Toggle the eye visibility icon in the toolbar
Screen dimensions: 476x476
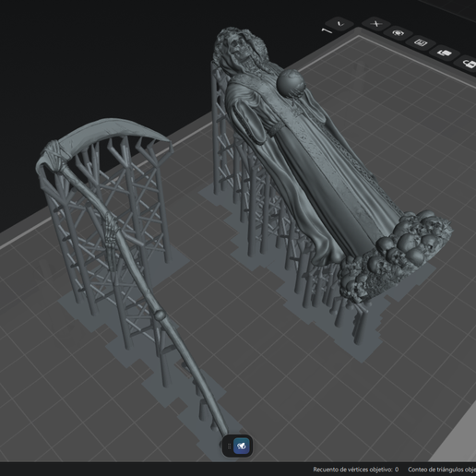399,32
